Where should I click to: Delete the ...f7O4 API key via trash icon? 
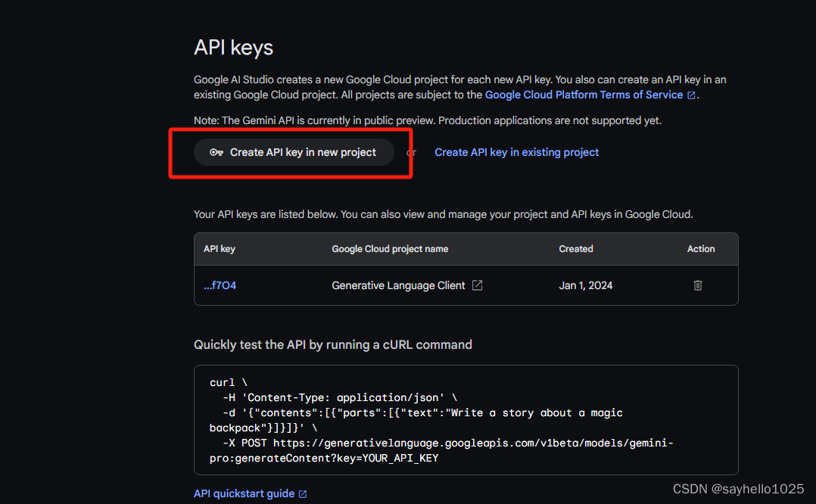pos(698,285)
